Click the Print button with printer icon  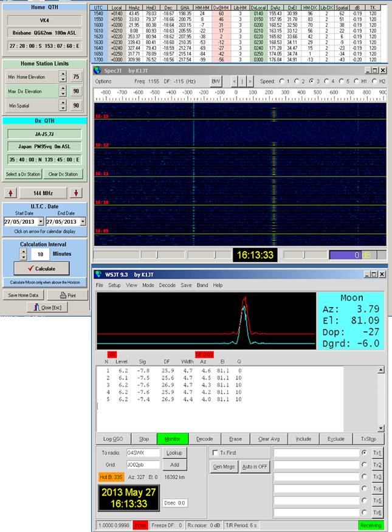tap(67, 295)
